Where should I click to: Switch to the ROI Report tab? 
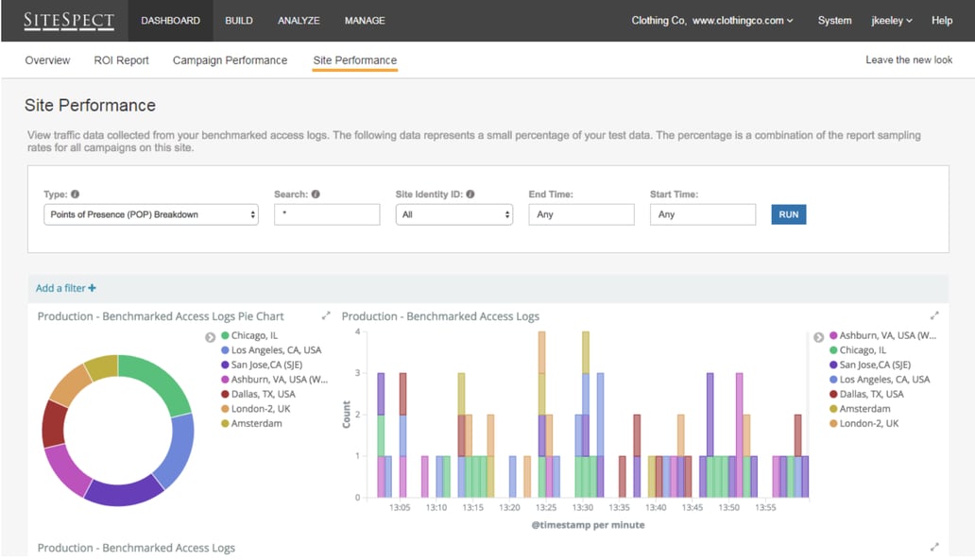click(121, 60)
